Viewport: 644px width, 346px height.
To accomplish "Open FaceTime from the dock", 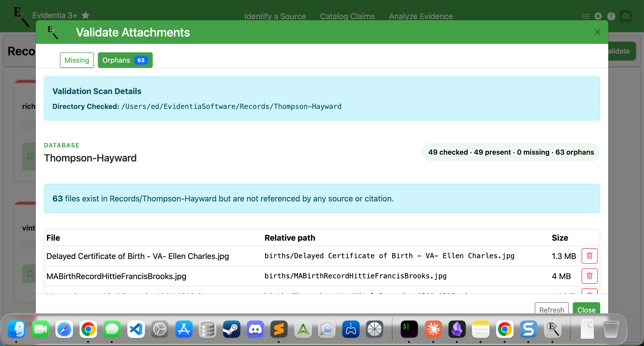I will coord(40,329).
